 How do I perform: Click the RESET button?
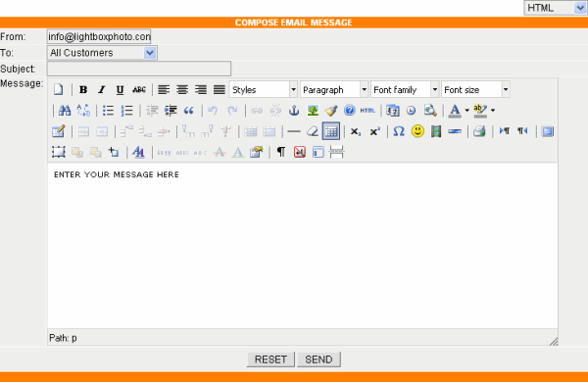pyautogui.click(x=270, y=359)
